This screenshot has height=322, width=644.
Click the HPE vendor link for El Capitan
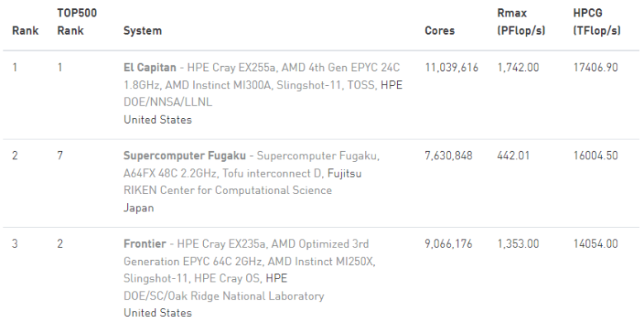[391, 85]
